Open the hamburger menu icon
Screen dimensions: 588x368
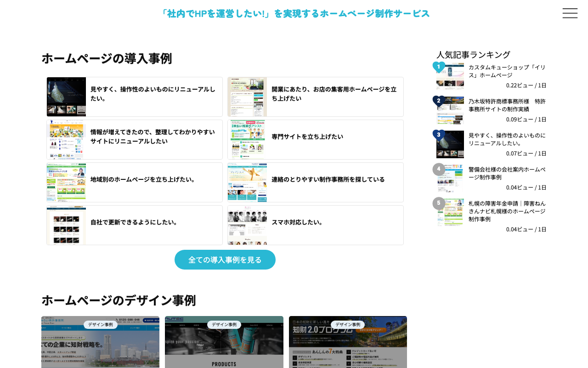[x=570, y=13]
